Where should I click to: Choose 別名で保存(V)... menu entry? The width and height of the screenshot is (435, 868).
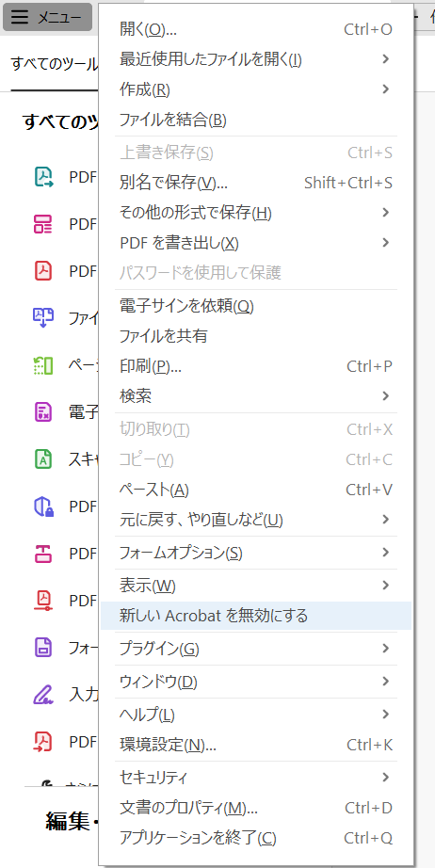click(256, 182)
